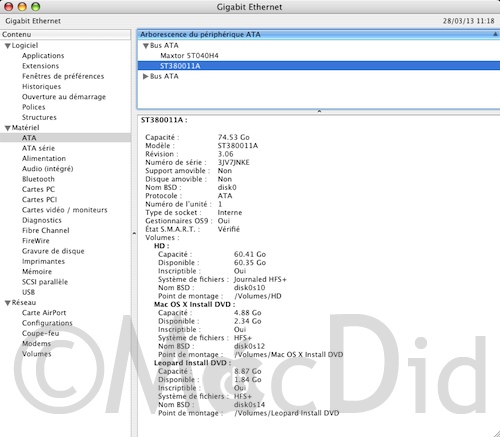Click the pane splitter handle arrow
Image resolution: width=500 pixels, height=437 pixels.
319,111
